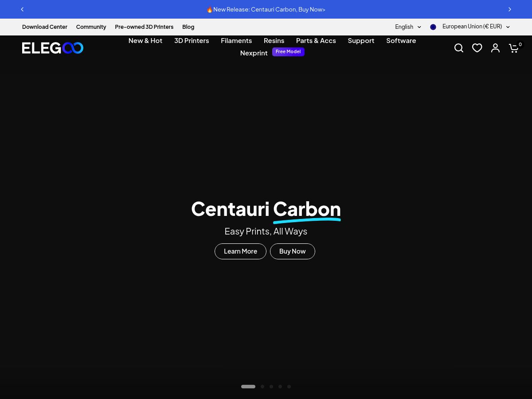Open the account profile icon
The width and height of the screenshot is (532, 399).
click(495, 48)
